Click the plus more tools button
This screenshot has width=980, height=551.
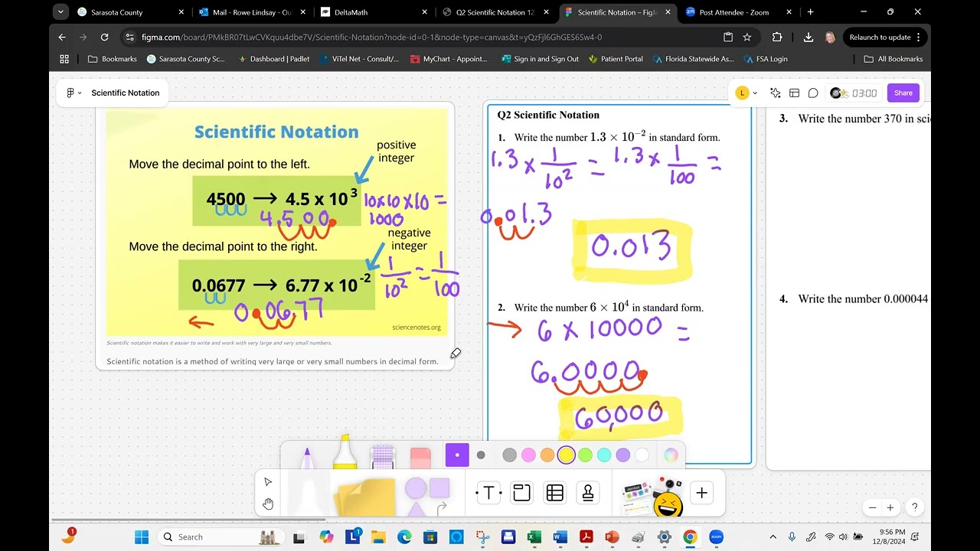(702, 493)
